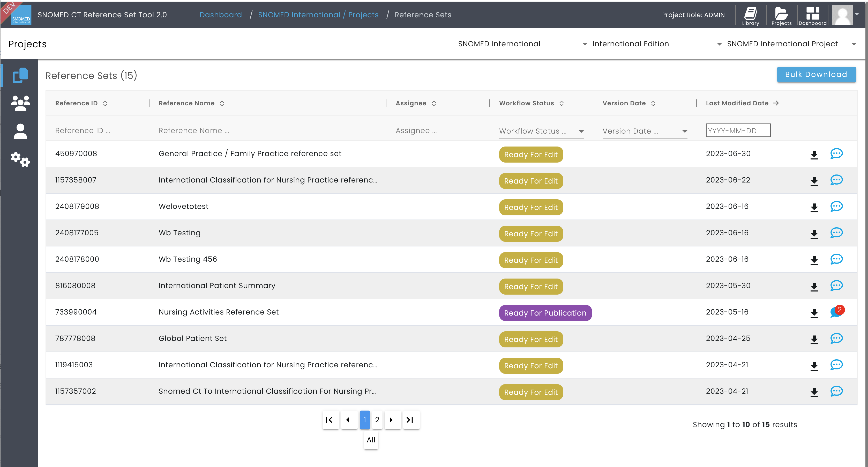Go to next page of results
Viewport: 868px width, 467px height.
pyautogui.click(x=393, y=420)
